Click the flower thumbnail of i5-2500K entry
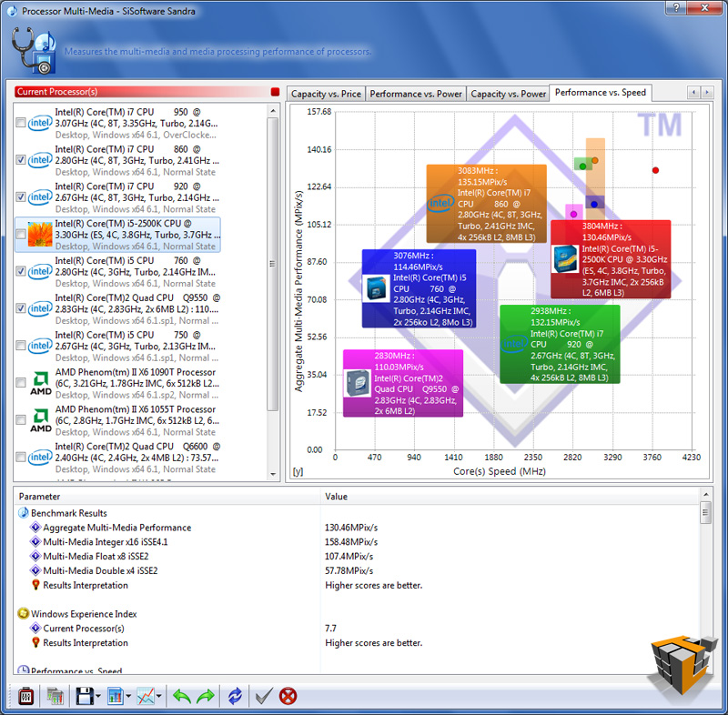This screenshot has height=715, width=728. [40, 235]
